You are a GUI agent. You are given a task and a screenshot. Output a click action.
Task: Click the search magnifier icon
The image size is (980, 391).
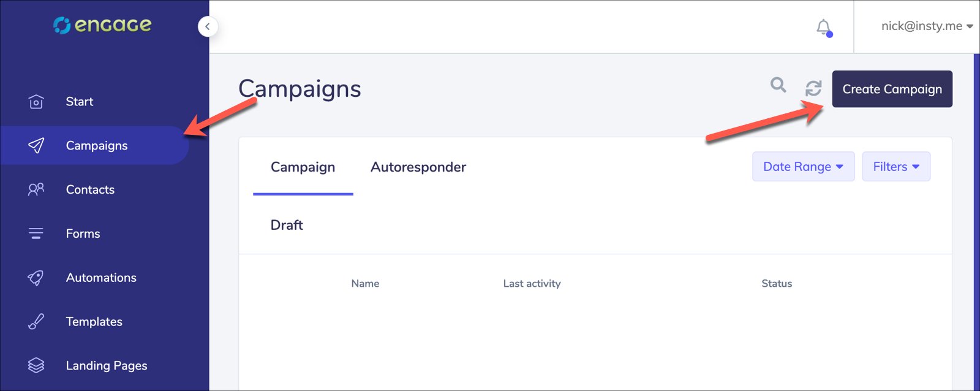point(778,85)
